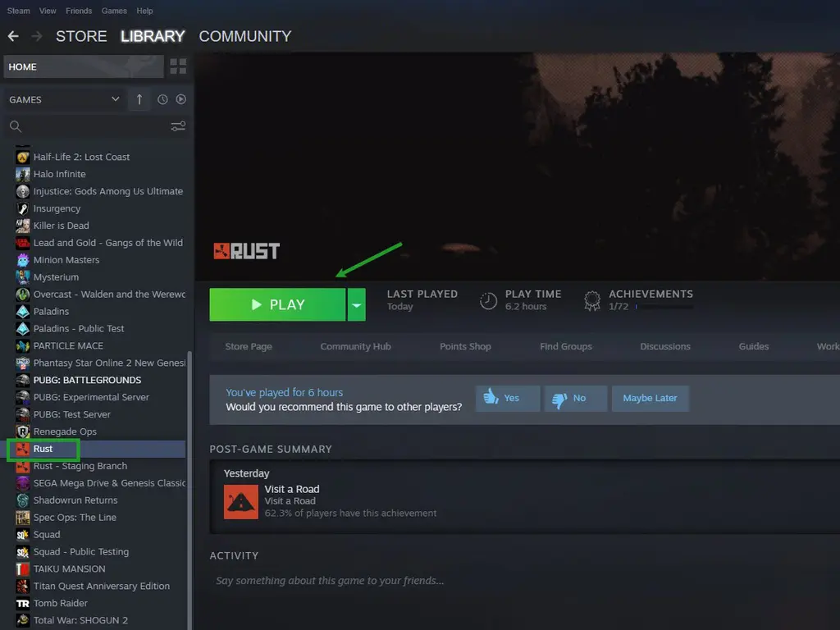Viewport: 840px width, 630px height.
Task: Open the Points Shop link
Action: pyautogui.click(x=466, y=347)
